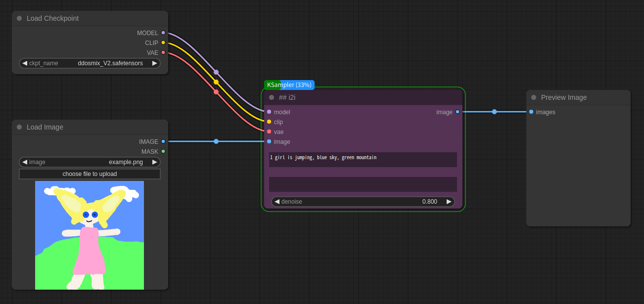This screenshot has height=304, width=644.
Task: Click the ## i2i node title
Action: click(287, 97)
